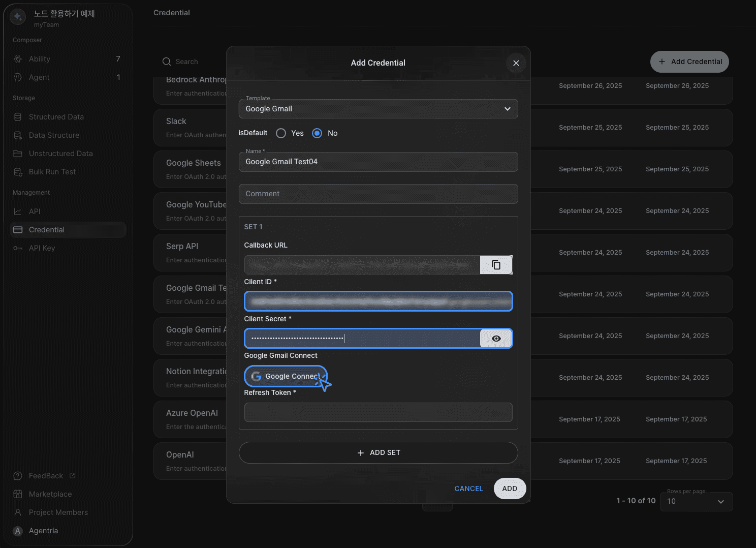Click the Project Members person icon
756x548 pixels.
point(18,512)
